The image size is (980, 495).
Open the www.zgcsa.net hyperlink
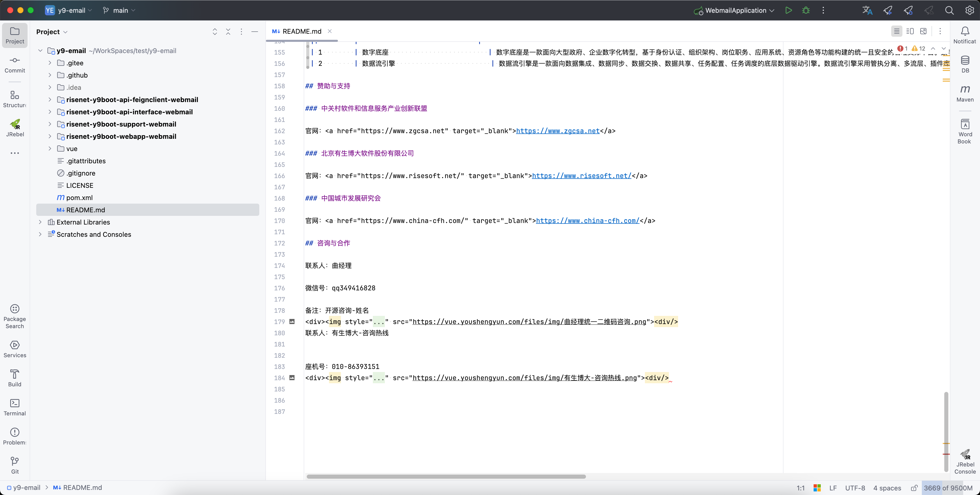point(558,131)
